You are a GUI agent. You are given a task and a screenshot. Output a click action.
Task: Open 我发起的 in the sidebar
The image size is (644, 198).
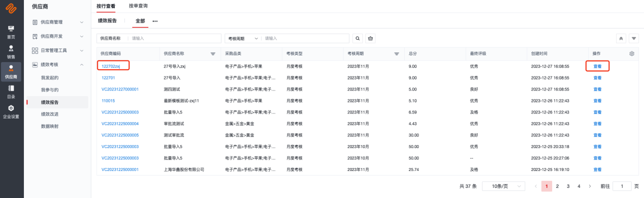pos(50,77)
